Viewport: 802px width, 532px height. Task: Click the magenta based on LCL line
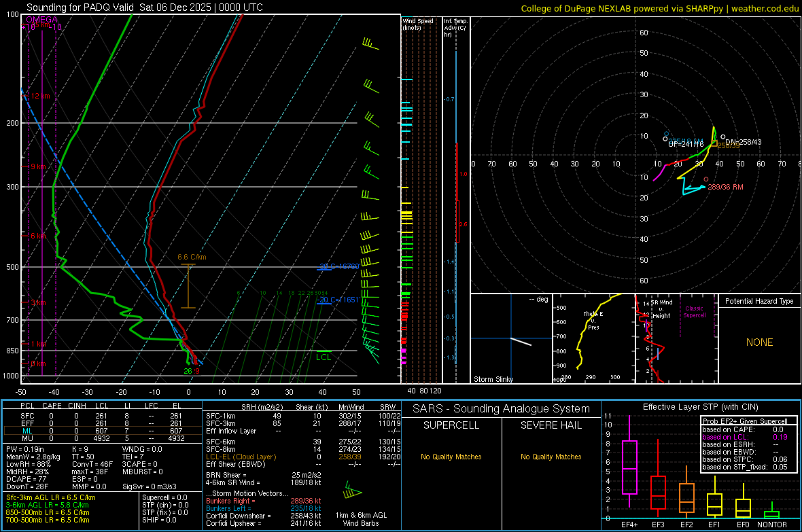tap(745, 437)
